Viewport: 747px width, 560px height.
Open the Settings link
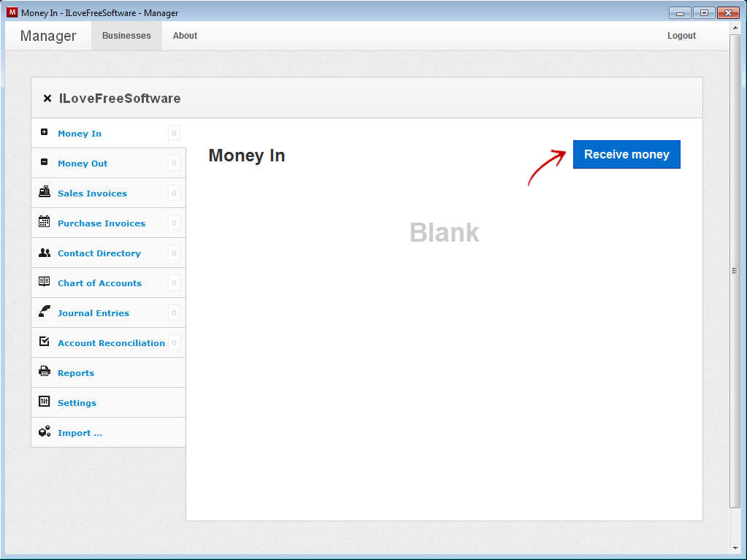(77, 403)
